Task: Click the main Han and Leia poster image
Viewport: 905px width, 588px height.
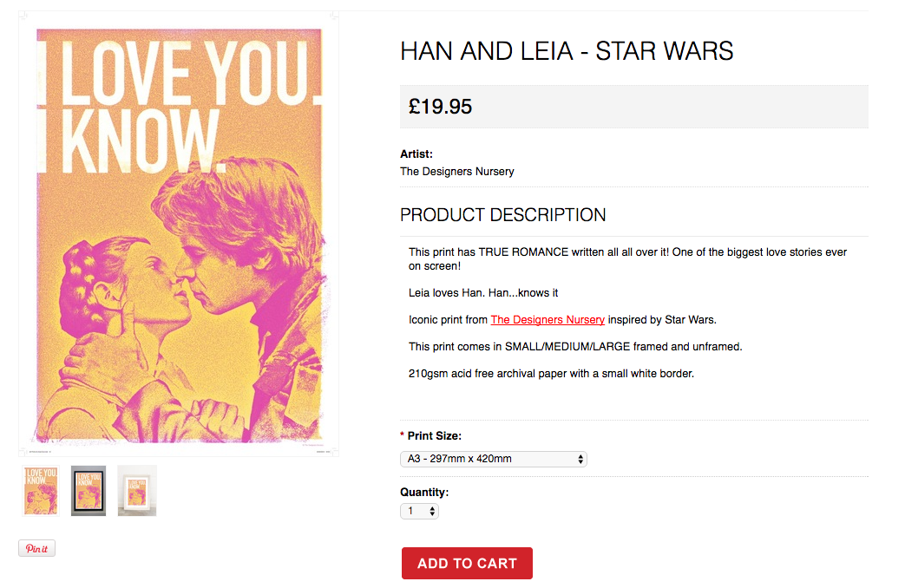Action: (179, 234)
